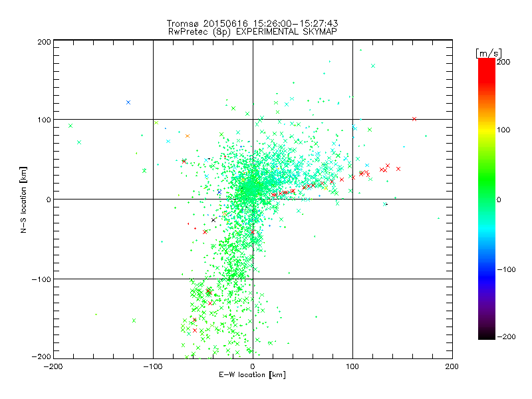Viewport: 532px width, 399px height.
Task: Click the colorbar label '200' at the top
Action: (x=503, y=62)
